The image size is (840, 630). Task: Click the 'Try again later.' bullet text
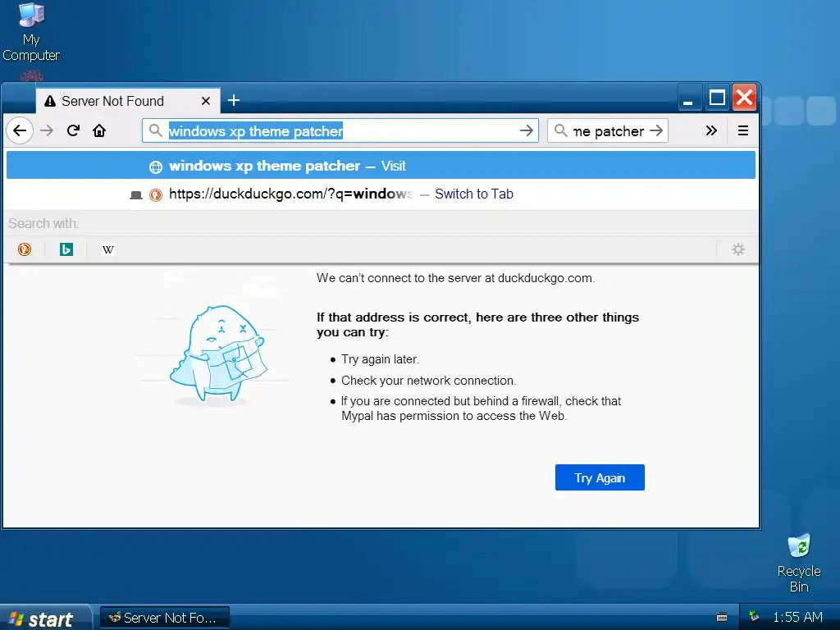pyautogui.click(x=381, y=359)
